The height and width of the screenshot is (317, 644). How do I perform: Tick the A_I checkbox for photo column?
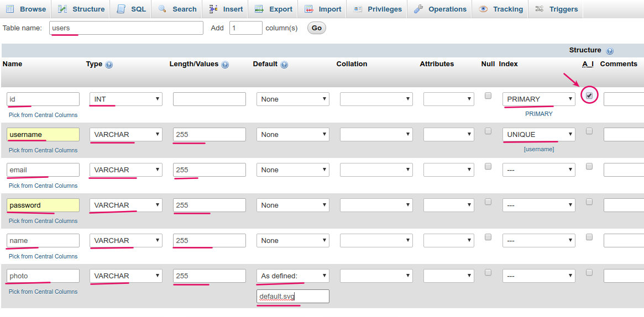tap(589, 272)
